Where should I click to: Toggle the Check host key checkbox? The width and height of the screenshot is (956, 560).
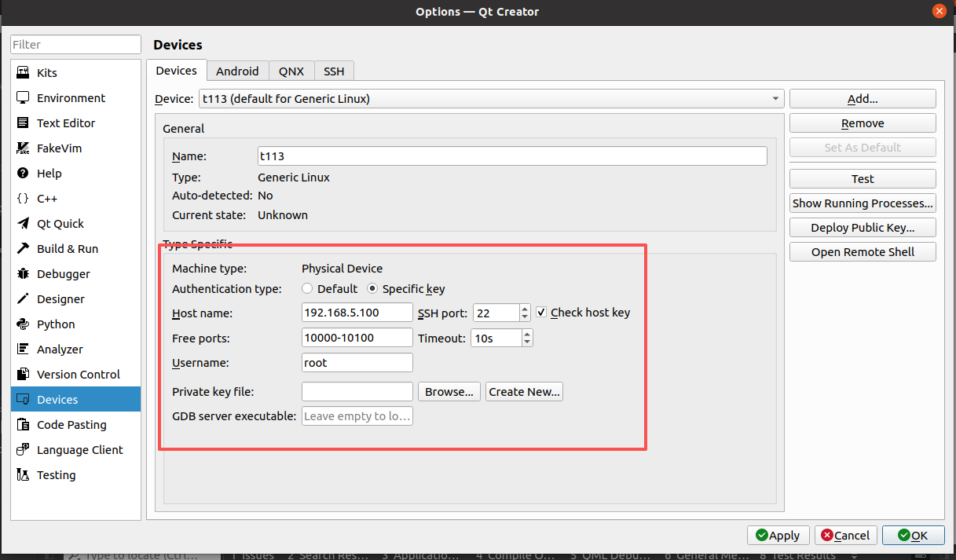click(x=541, y=313)
